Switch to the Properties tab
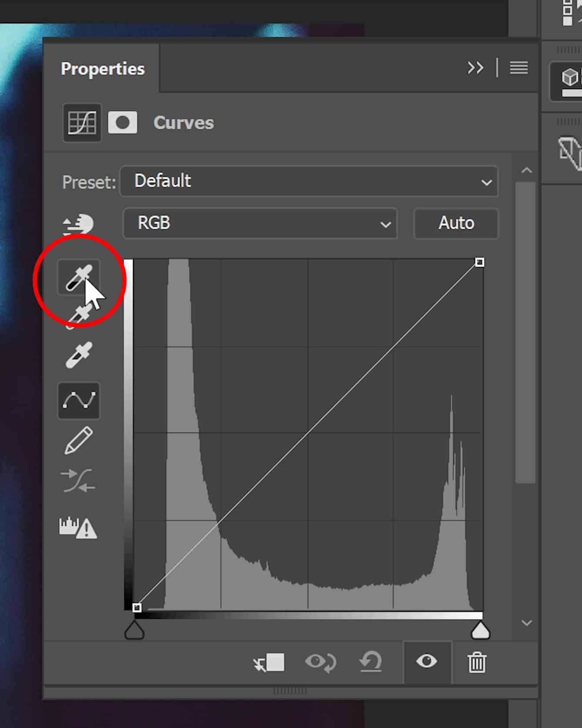Viewport: 582px width, 728px height. [x=103, y=69]
